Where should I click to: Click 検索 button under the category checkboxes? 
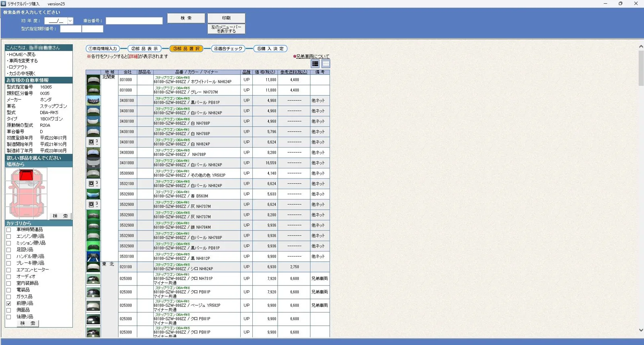coord(27,323)
